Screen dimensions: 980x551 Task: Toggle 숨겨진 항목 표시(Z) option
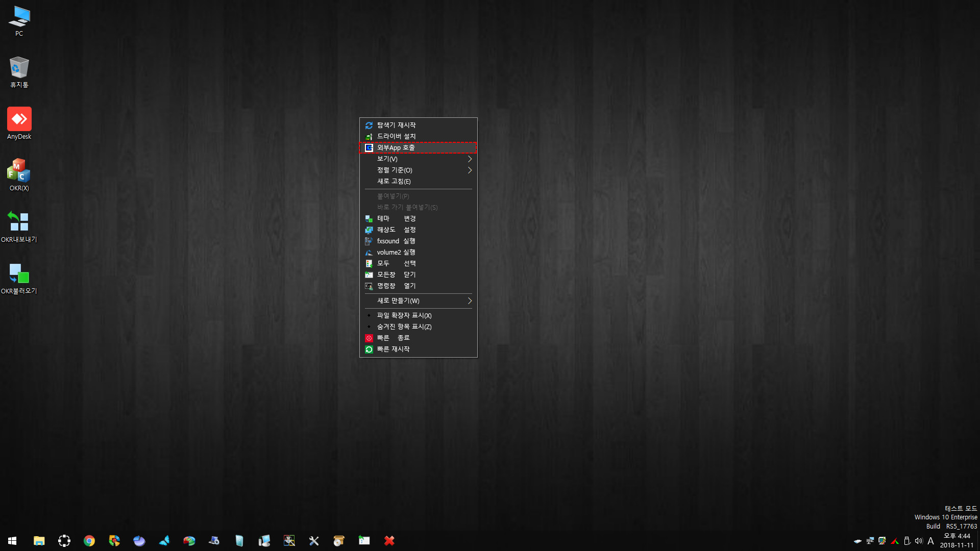418,327
